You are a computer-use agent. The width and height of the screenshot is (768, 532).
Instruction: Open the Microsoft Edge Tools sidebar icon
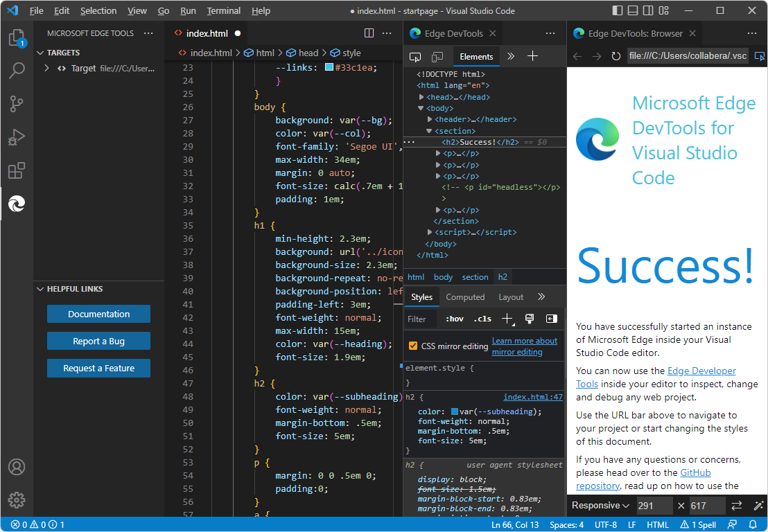point(17,204)
